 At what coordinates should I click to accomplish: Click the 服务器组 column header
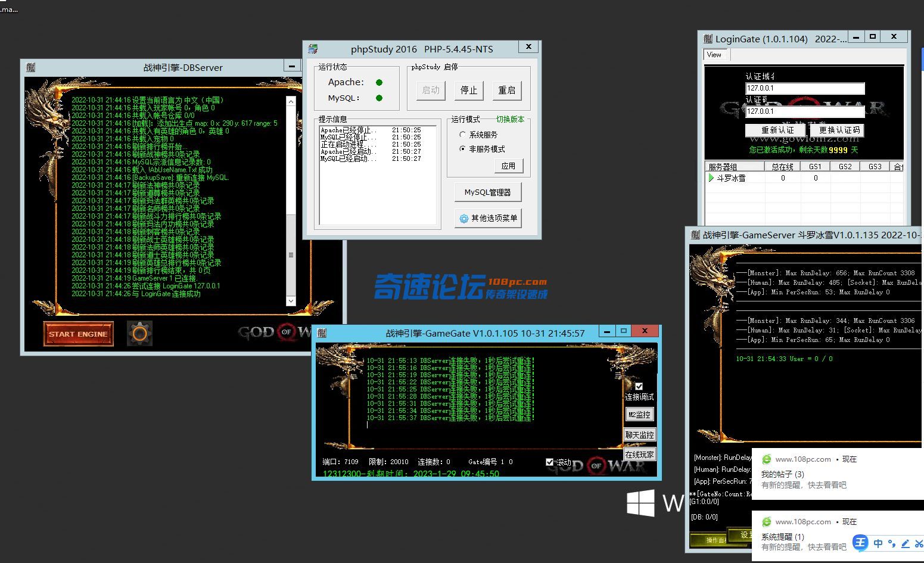click(x=734, y=167)
